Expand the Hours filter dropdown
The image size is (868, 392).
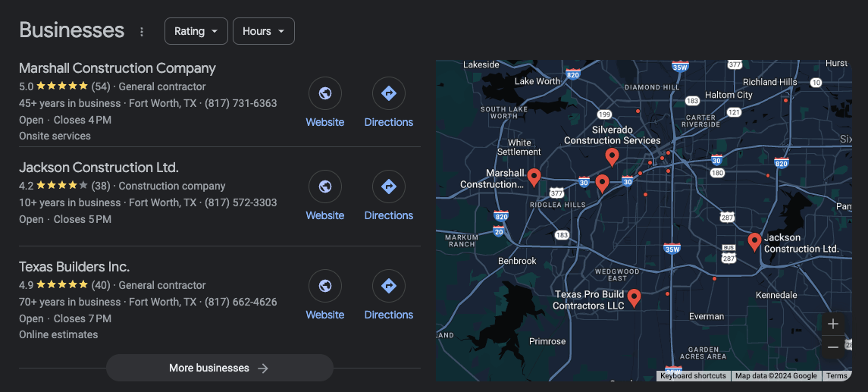point(264,31)
